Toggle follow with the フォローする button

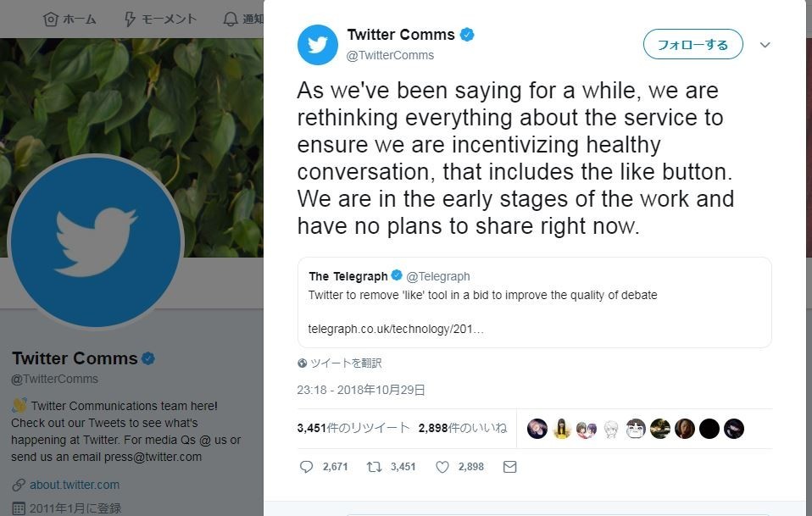[692, 44]
